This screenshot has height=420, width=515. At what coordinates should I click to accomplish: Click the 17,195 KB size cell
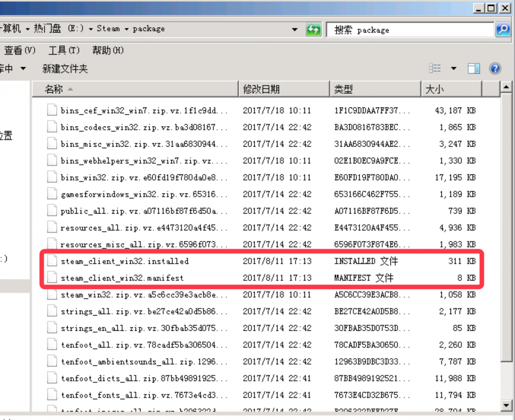pyautogui.click(x=455, y=178)
